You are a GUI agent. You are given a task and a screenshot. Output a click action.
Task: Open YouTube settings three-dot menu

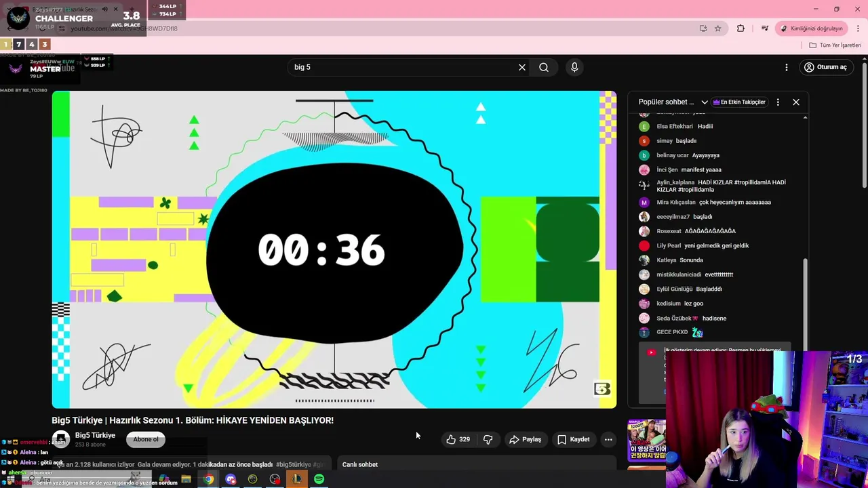click(x=787, y=67)
